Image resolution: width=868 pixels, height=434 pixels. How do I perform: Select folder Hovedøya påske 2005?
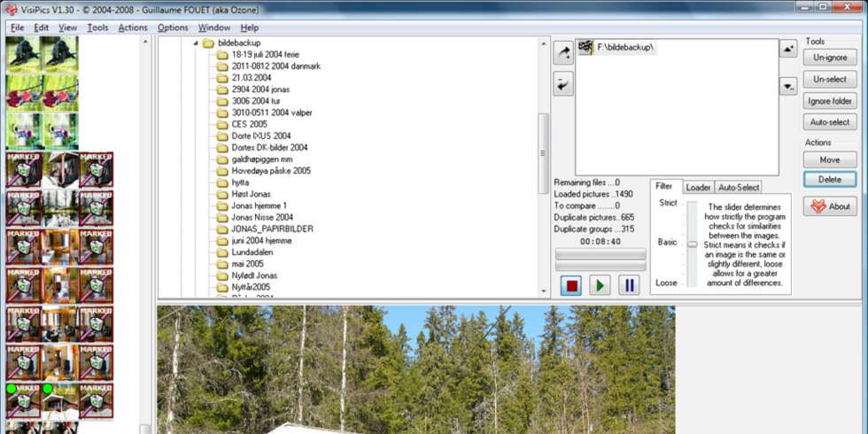pyautogui.click(x=271, y=170)
